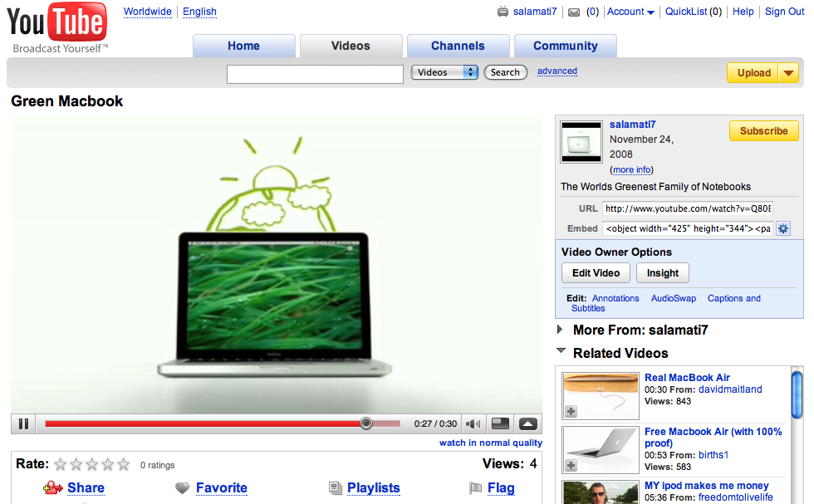
Task: Switch to the Videos tab
Action: coord(351,46)
